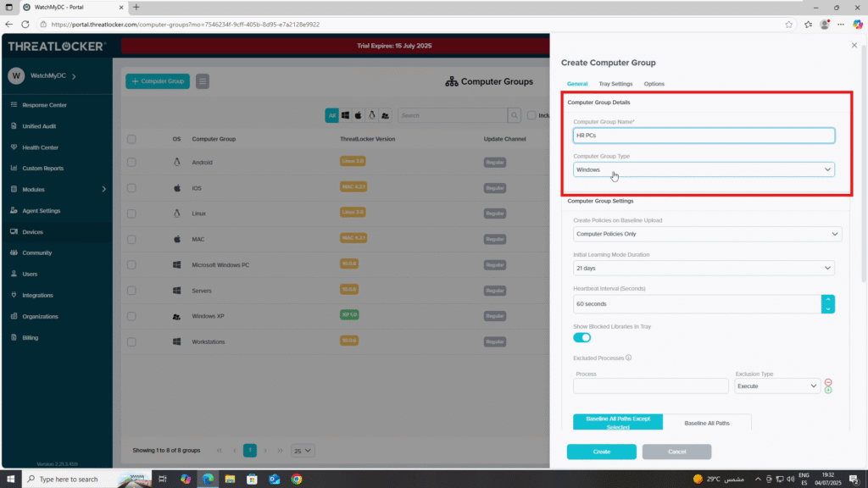Increase Heartbeat Interval with up arrow
The image size is (868, 488).
[827, 299]
